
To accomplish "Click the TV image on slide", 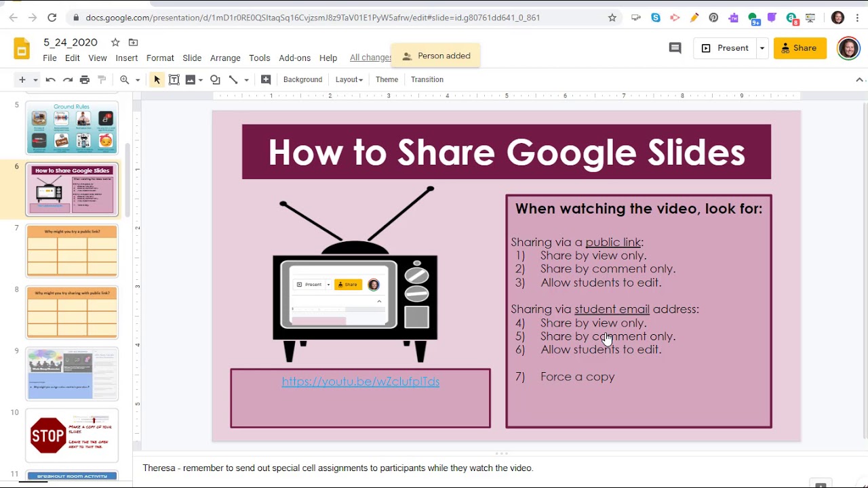I will (x=356, y=274).
